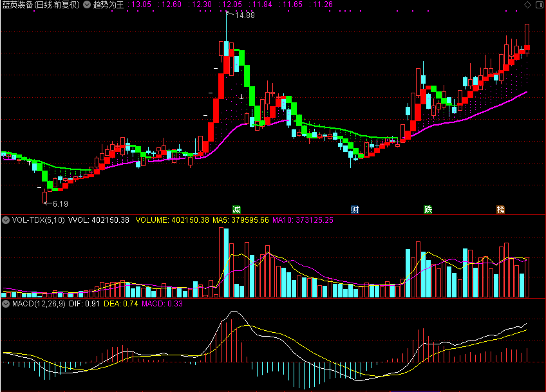Image resolution: width=546 pixels, height=392 pixels.
Task: Open the VOL-TDX indicator dropdown arrow
Action: 6,220
